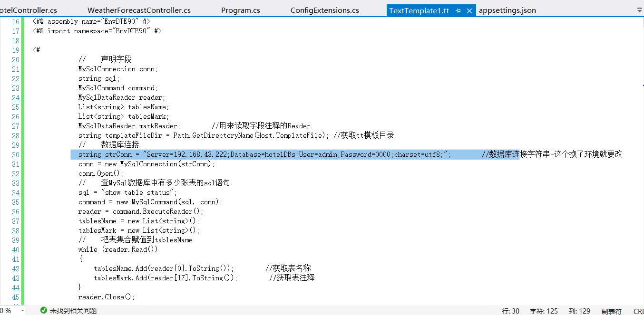Click the assembly name="EnvDTE90" directive
644x315 pixels.
click(x=91, y=21)
